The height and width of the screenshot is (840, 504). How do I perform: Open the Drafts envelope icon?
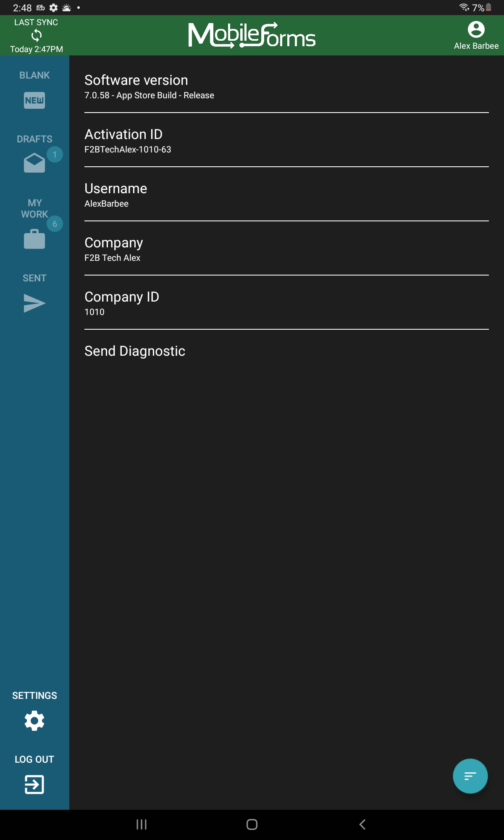(x=34, y=163)
